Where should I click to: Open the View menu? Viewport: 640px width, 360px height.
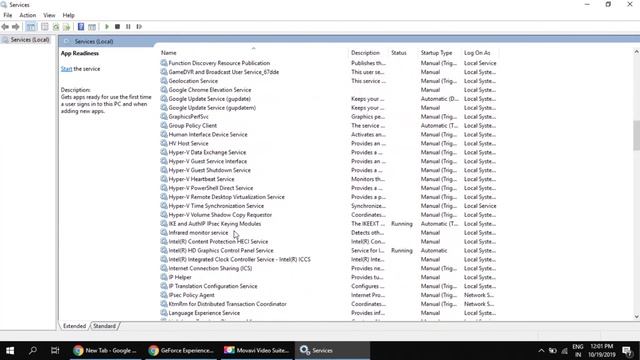[49, 15]
